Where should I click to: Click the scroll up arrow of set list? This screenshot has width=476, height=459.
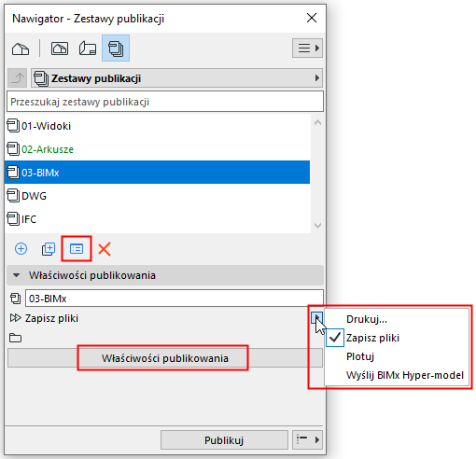(x=317, y=123)
